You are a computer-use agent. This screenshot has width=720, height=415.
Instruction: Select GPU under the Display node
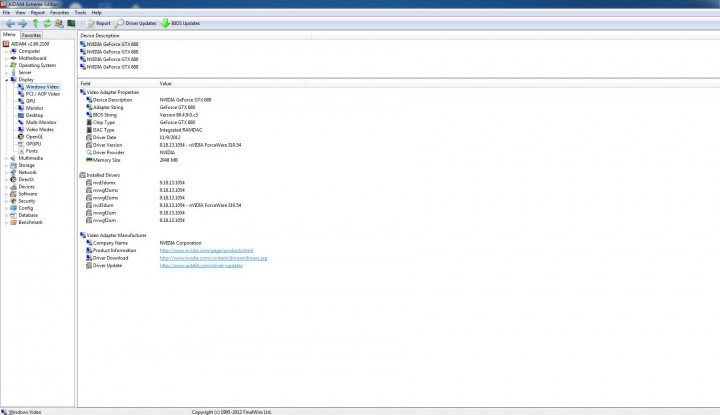click(30, 101)
